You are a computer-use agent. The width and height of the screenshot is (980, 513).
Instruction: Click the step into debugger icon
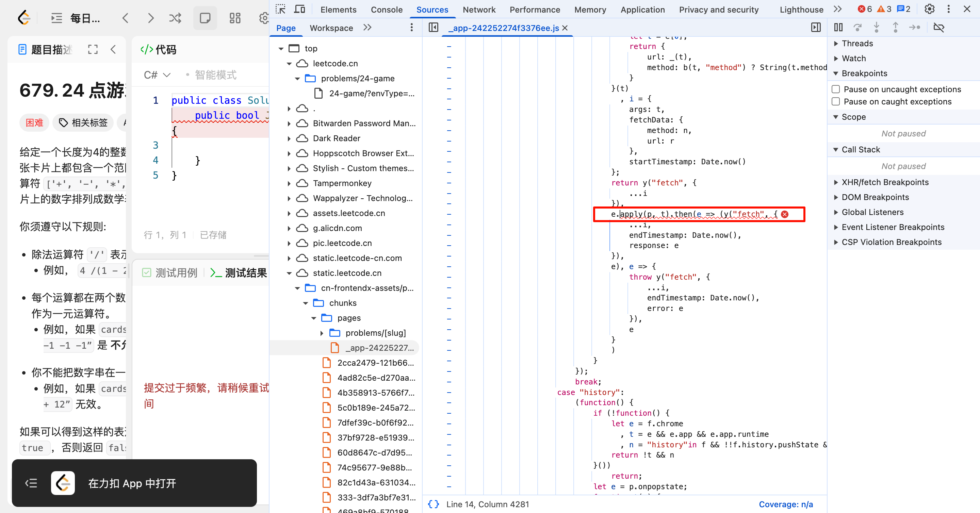[x=877, y=27]
